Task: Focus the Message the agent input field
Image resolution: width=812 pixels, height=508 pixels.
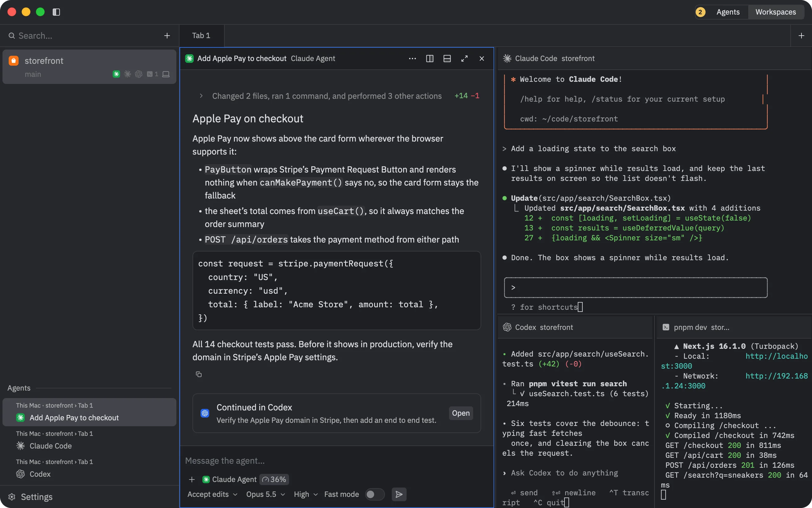Action: [x=337, y=461]
